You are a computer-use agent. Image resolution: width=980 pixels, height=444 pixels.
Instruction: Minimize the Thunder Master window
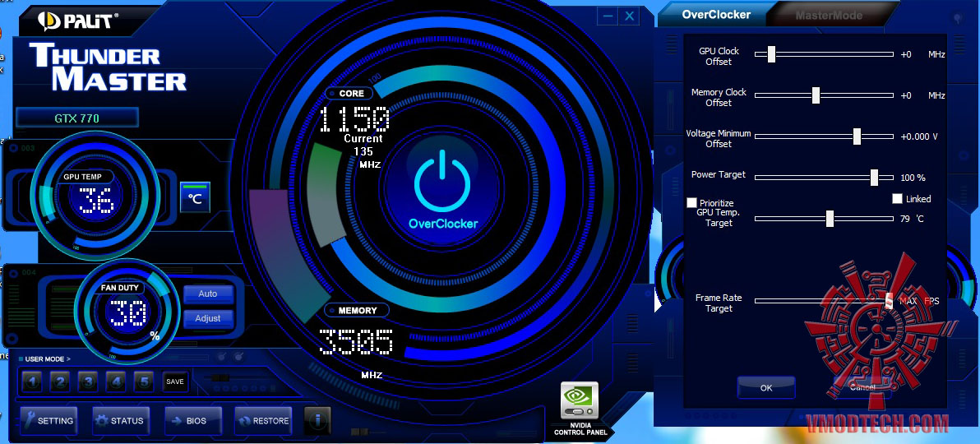607,17
